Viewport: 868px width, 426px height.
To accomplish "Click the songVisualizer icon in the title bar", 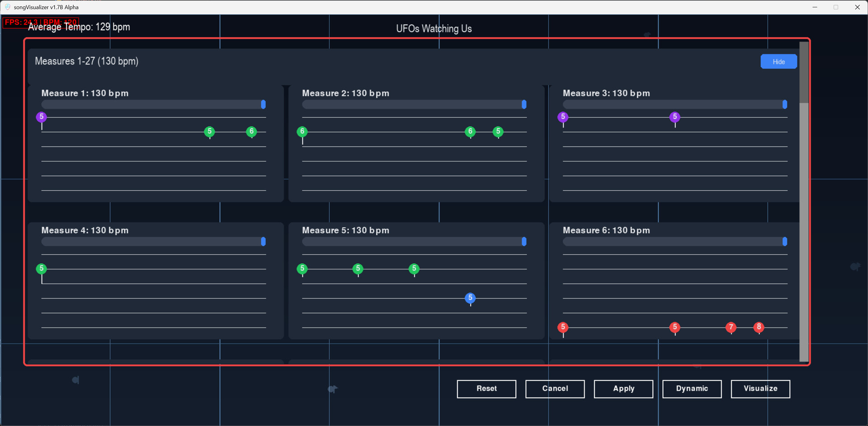I will pos(7,7).
